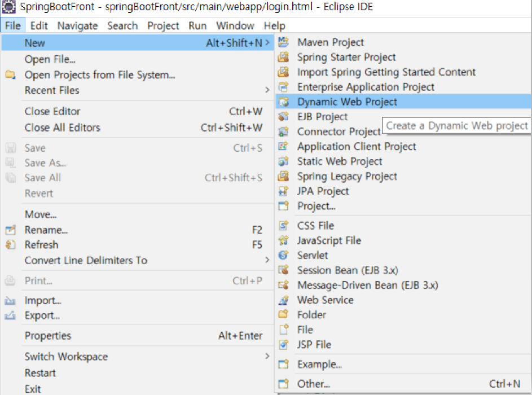
Task: Select Close All Editors entry
Action: 138,128
